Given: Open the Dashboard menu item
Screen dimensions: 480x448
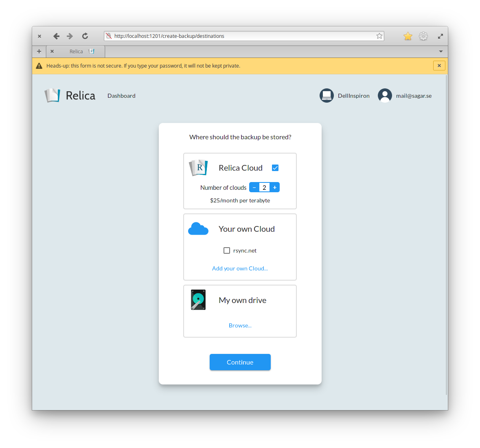Looking at the screenshot, I should pyautogui.click(x=121, y=96).
